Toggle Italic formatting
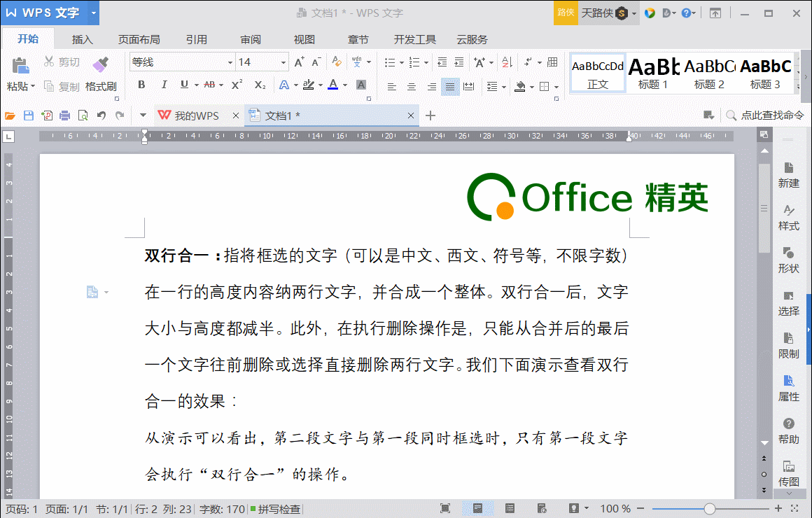This screenshot has height=518, width=812. pyautogui.click(x=164, y=85)
